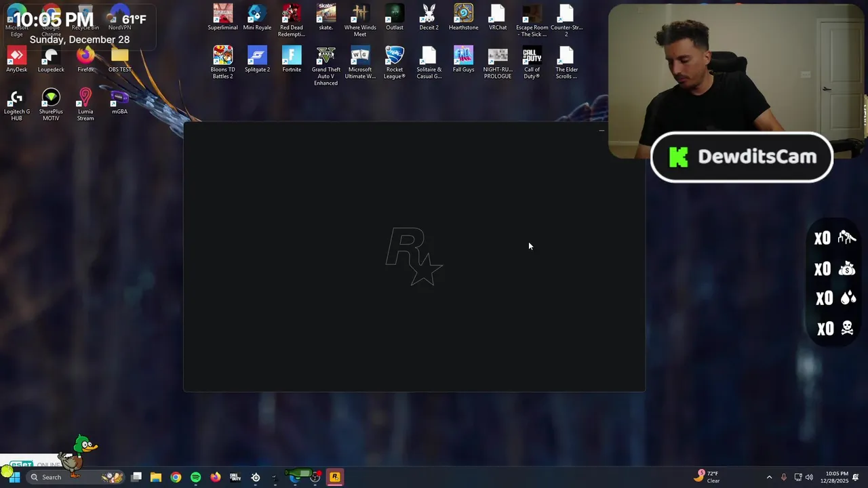868x488 pixels.
Task: Open Firefox from the taskbar
Action: [x=216, y=477]
